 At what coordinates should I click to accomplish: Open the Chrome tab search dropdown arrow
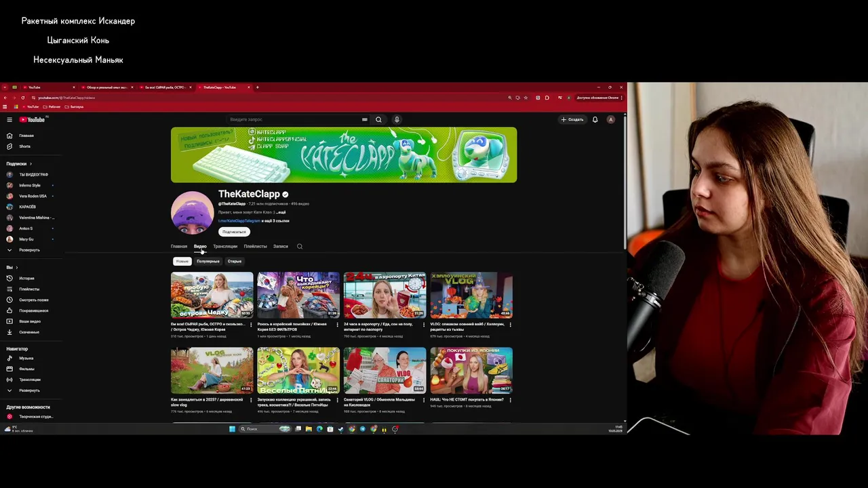click(5, 87)
